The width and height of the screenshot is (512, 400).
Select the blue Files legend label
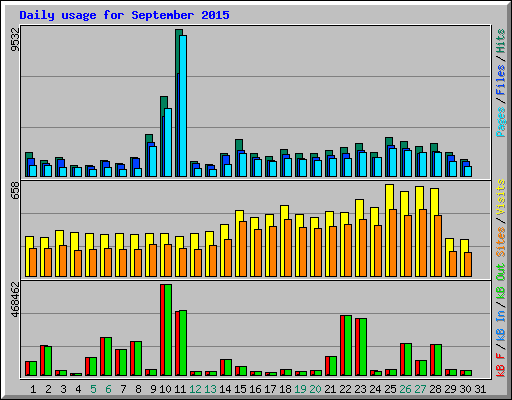[x=500, y=80]
